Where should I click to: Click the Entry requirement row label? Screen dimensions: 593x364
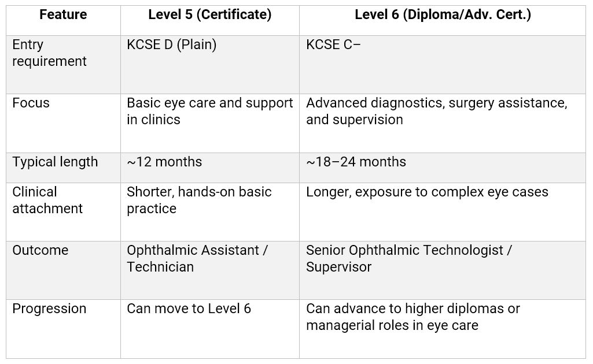49,53
